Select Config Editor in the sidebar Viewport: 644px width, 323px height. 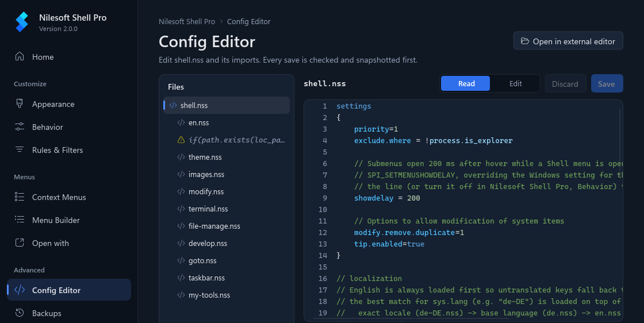tap(69, 290)
